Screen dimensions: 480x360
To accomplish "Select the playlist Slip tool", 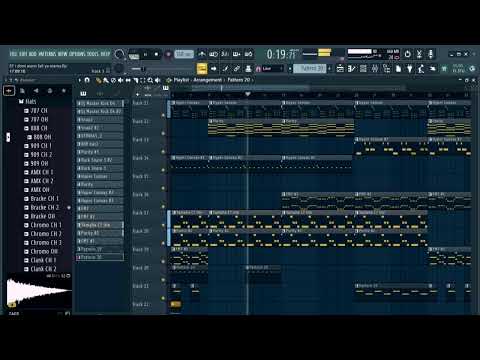I will click(128, 80).
